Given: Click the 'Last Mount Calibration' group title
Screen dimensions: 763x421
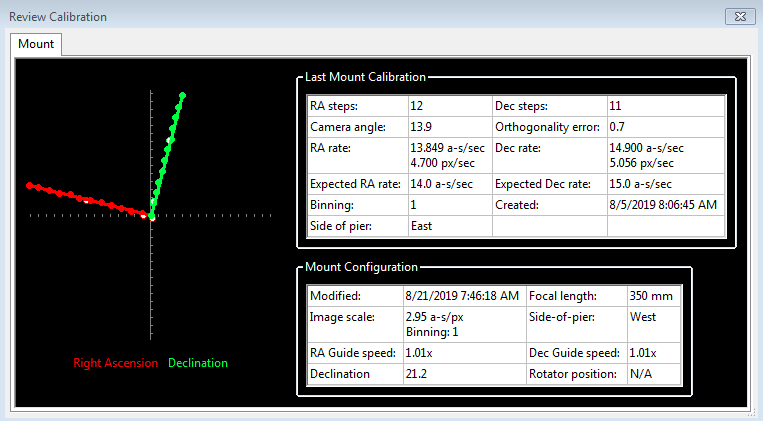Looking at the screenshot, I should (x=365, y=77).
